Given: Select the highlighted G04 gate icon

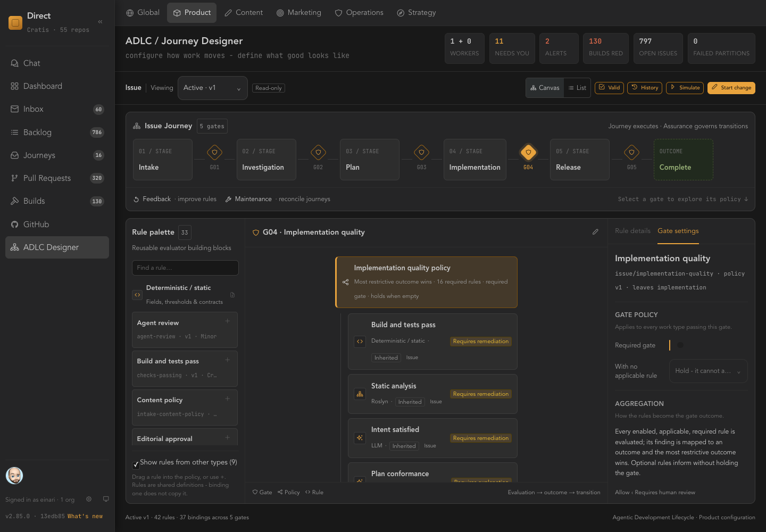Looking at the screenshot, I should point(528,153).
